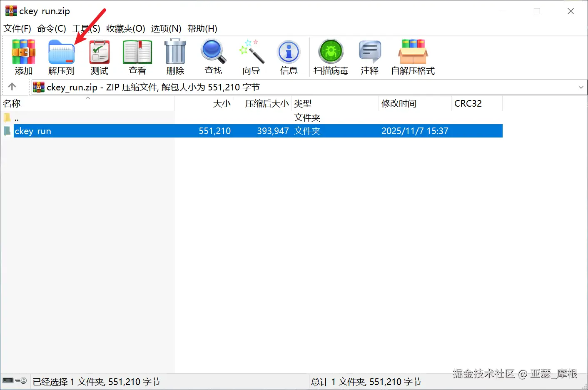Click 文件夹 type in ckey_run row
Viewport: 588px width, 390px height.
[x=307, y=131]
